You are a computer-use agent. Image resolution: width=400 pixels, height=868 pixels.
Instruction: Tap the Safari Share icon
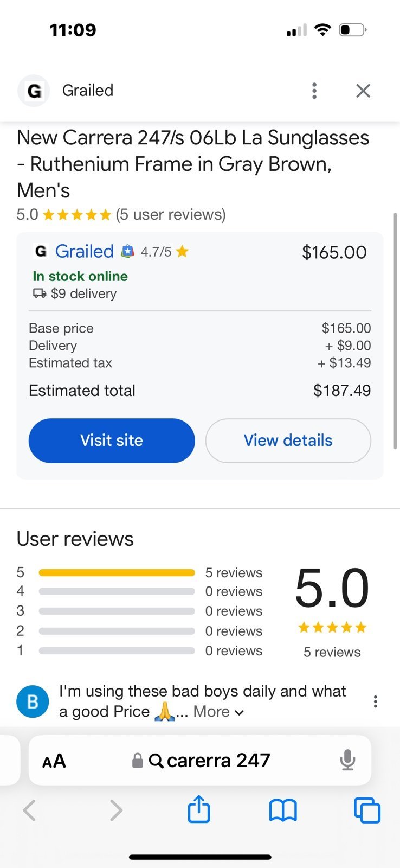(199, 809)
